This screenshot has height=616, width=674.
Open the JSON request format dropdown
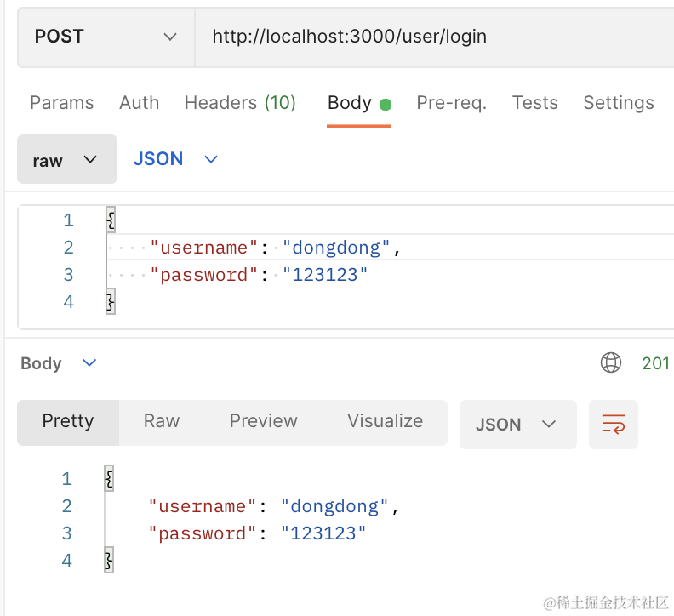click(175, 159)
